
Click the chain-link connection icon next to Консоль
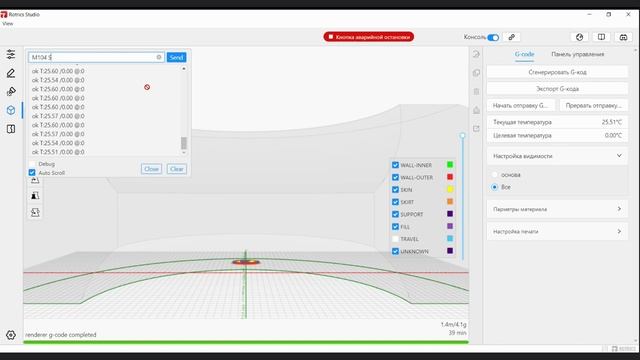coord(511,37)
